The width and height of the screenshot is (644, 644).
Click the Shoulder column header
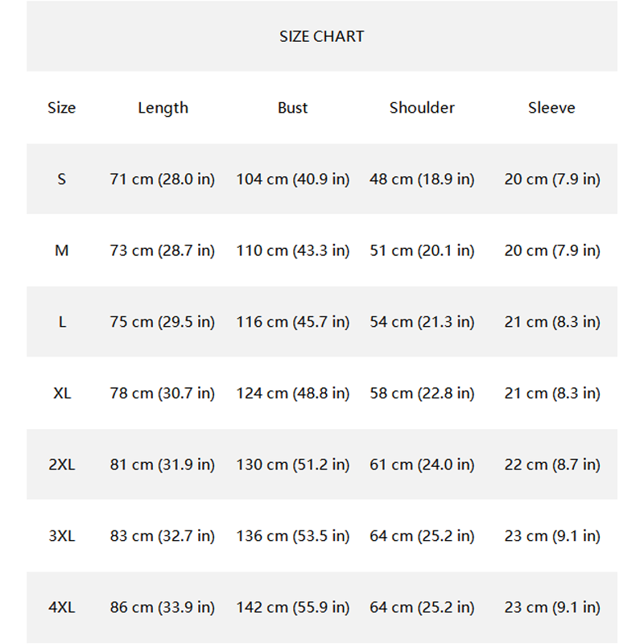(x=422, y=108)
